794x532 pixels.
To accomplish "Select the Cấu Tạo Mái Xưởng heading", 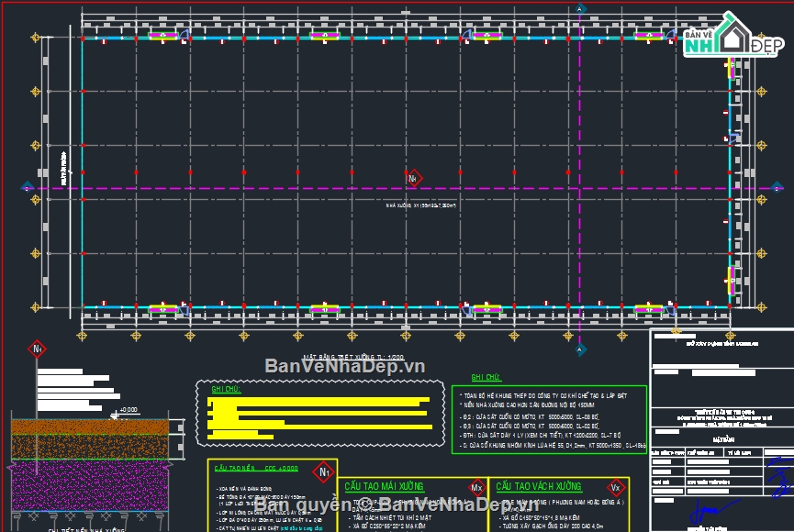I will pyautogui.click(x=384, y=486).
